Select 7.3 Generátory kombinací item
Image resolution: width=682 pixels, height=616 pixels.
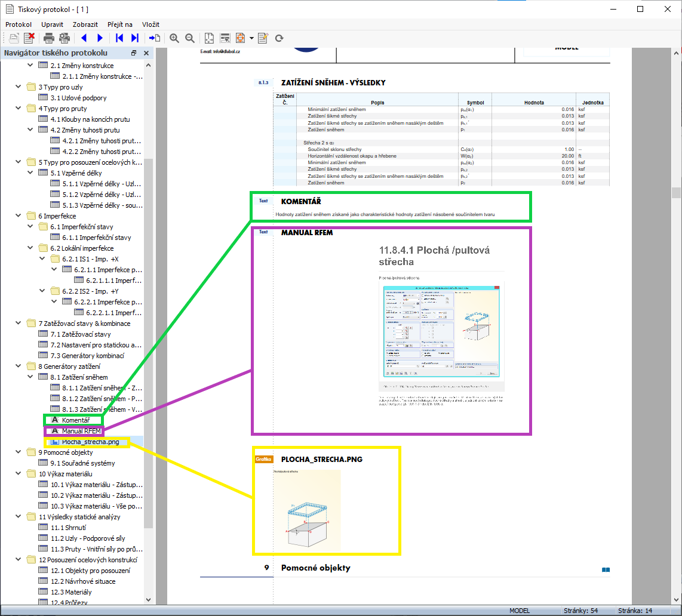[x=87, y=356]
